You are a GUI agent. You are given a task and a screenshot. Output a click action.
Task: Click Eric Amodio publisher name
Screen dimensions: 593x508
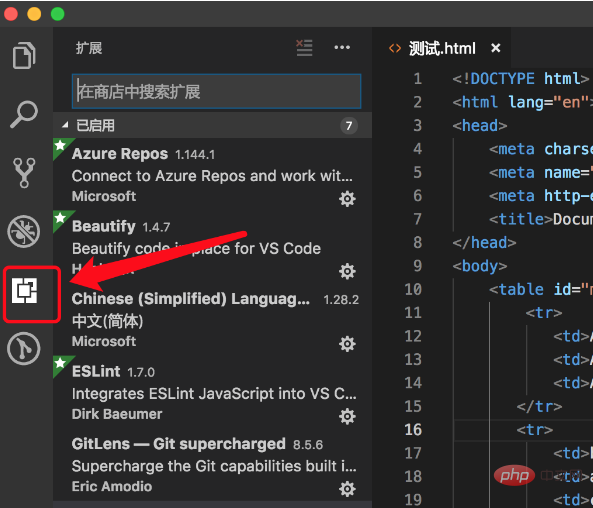[x=112, y=486]
